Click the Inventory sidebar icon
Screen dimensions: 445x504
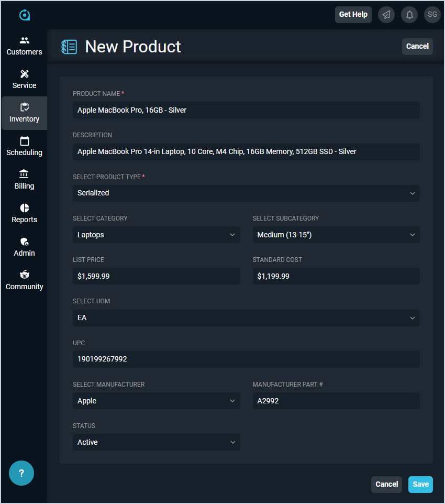pyautogui.click(x=24, y=112)
